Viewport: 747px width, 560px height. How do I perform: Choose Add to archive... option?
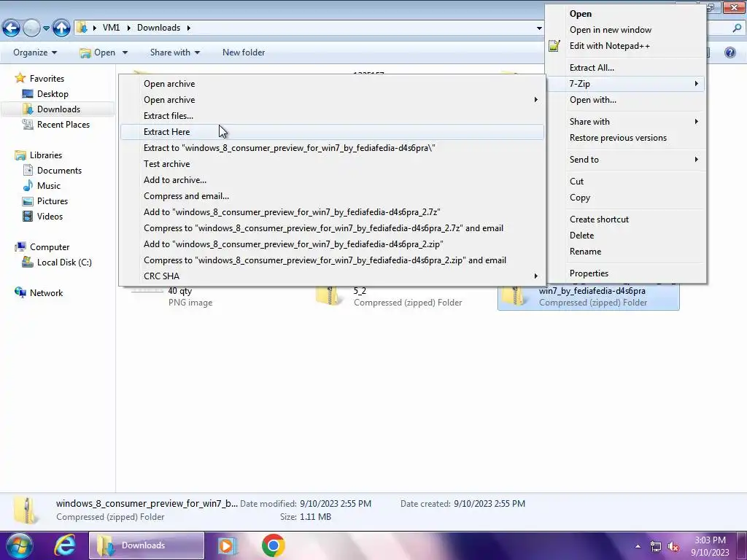pyautogui.click(x=332, y=180)
